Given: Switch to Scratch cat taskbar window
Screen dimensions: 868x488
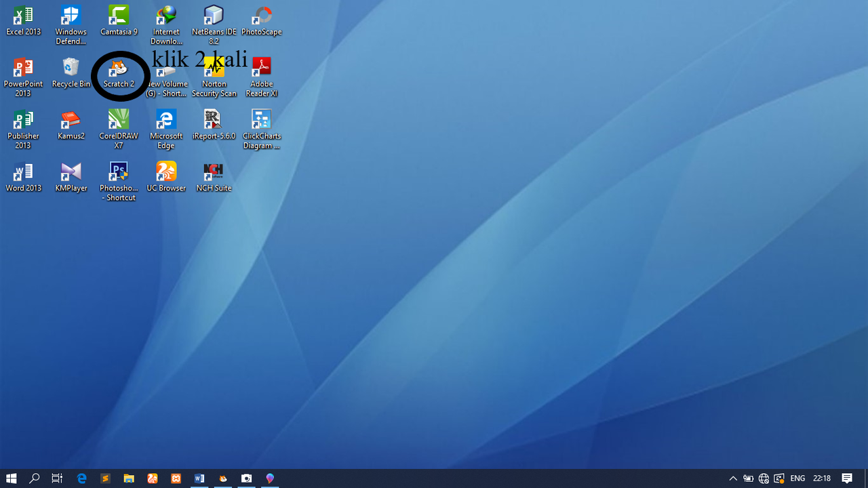Looking at the screenshot, I should 223,479.
